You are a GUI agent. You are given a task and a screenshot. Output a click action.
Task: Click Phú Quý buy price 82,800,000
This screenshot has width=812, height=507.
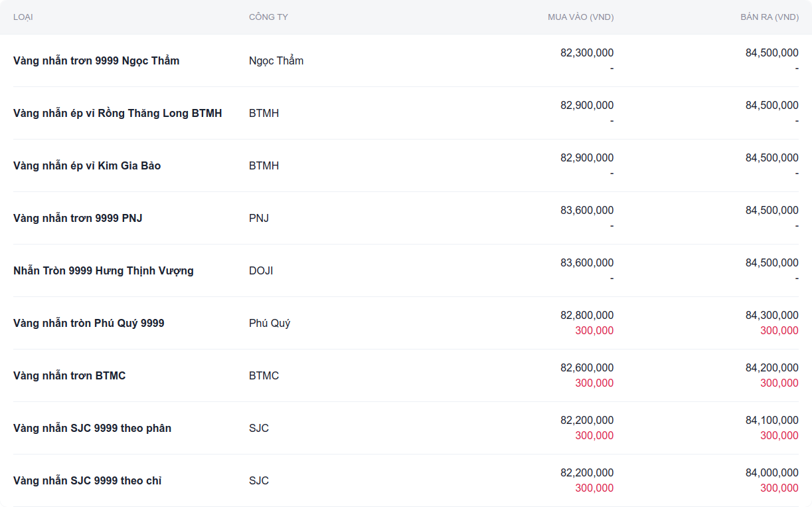(586, 316)
